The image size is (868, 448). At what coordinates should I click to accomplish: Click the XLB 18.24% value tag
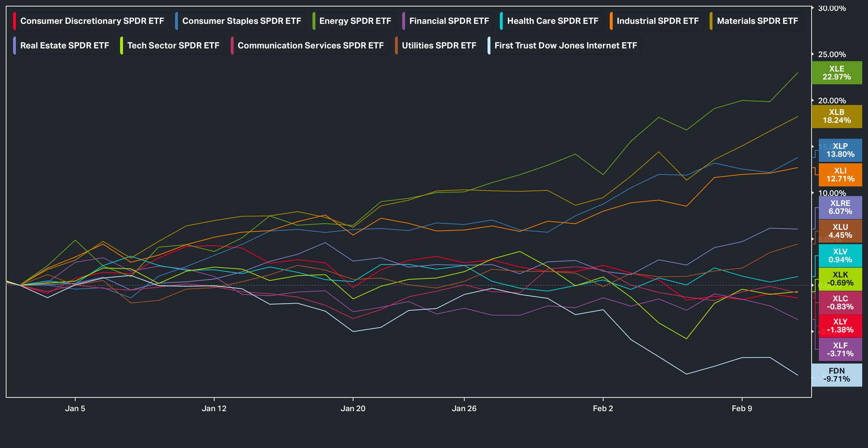tap(837, 116)
